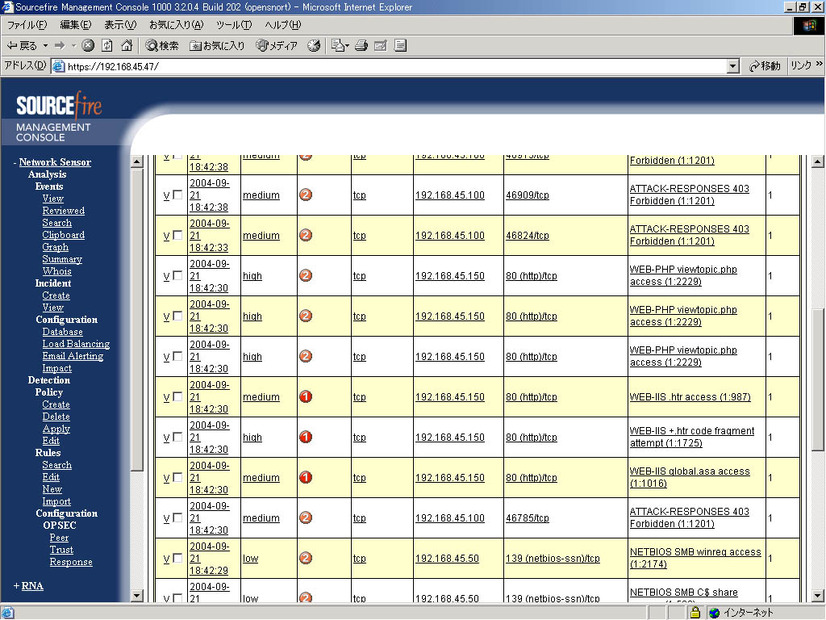
Task: Open the Help (ヘルプ) menu
Action: pyautogui.click(x=282, y=25)
